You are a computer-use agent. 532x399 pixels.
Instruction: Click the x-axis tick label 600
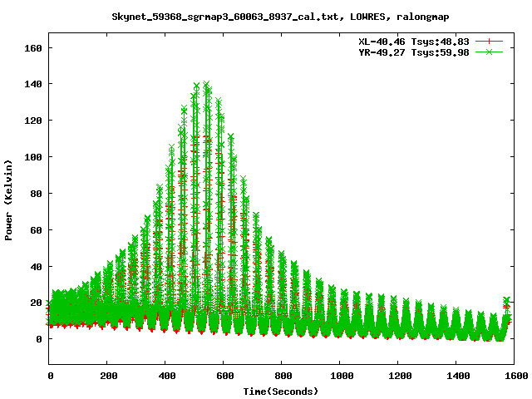[x=225, y=376]
